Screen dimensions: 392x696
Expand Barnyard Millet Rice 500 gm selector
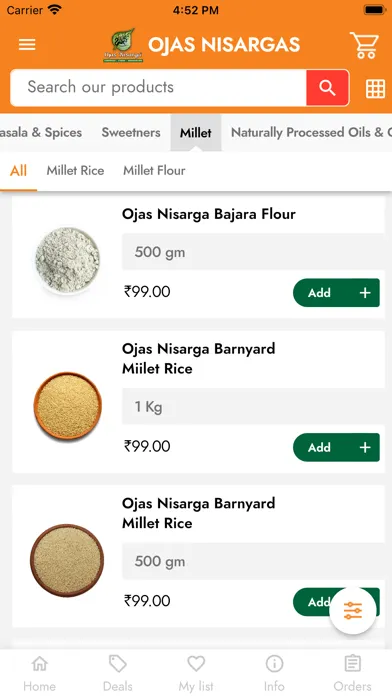[x=253, y=561]
